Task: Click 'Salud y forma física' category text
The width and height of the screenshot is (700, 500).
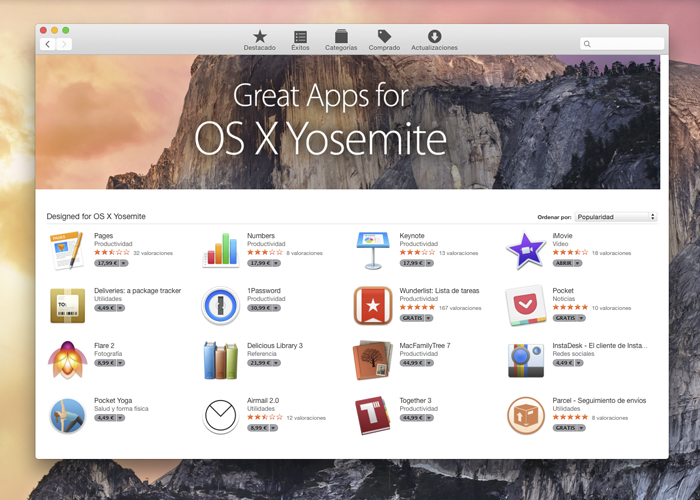Action: (121, 409)
